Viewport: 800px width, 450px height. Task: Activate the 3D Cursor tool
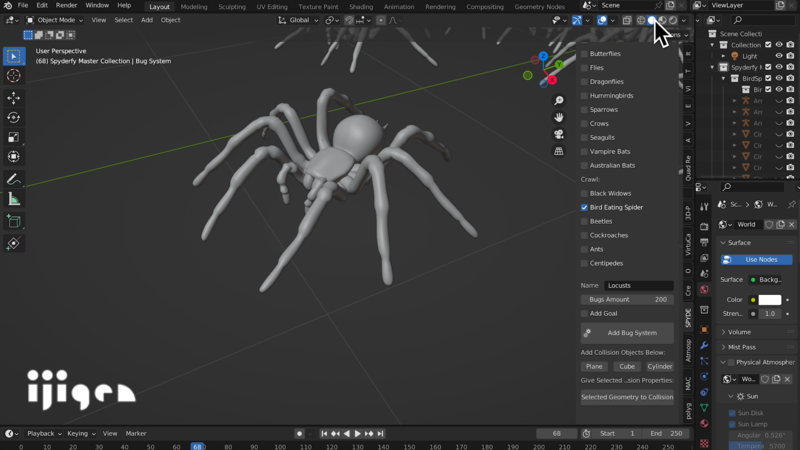point(14,76)
